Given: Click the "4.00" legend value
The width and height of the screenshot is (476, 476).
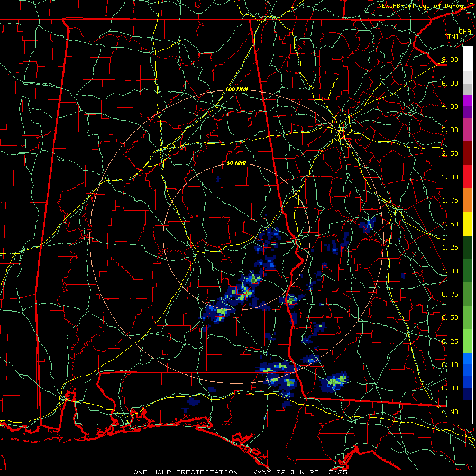Looking at the screenshot, I should 450,106.
